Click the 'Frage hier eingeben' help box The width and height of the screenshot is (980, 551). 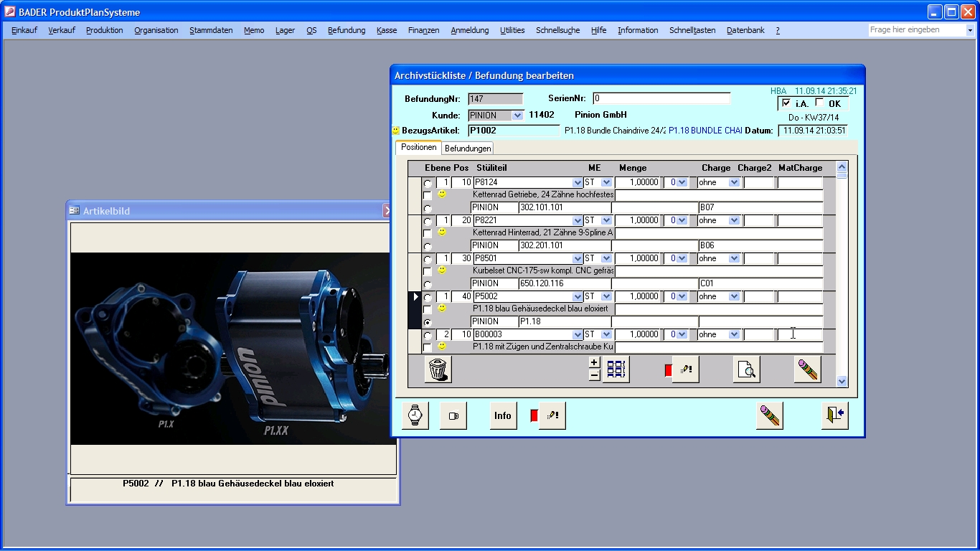tap(917, 30)
